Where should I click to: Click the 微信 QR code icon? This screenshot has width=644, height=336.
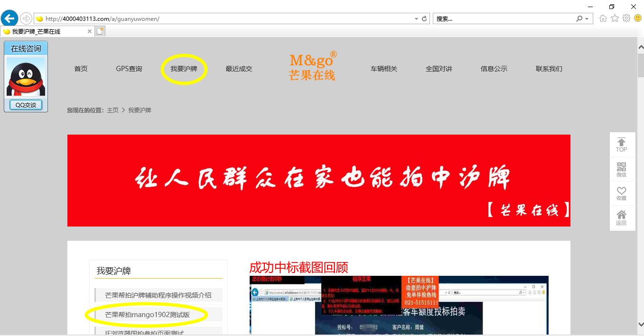click(622, 169)
